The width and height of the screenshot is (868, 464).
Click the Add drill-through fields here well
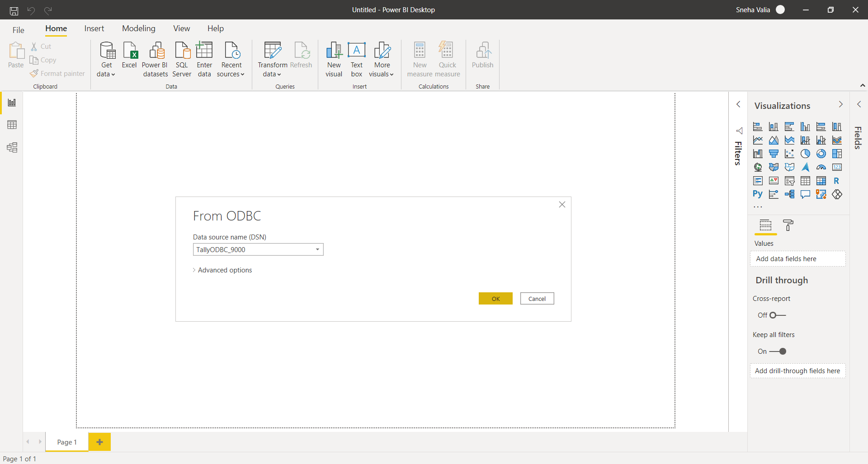pos(798,371)
